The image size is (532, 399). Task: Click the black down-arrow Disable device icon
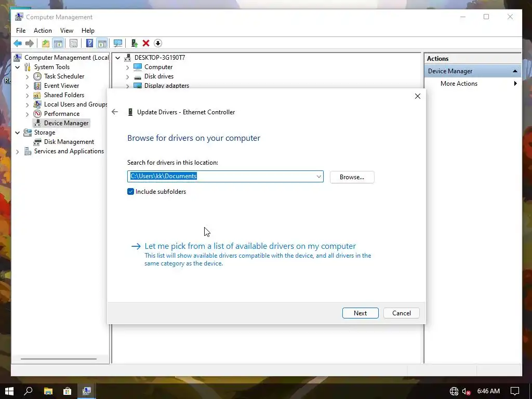pos(158,44)
